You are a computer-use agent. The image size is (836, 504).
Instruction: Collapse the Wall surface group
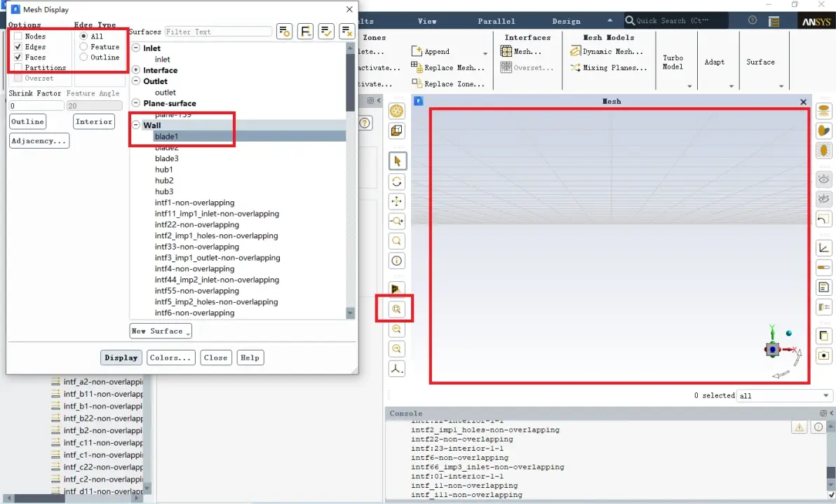point(136,125)
